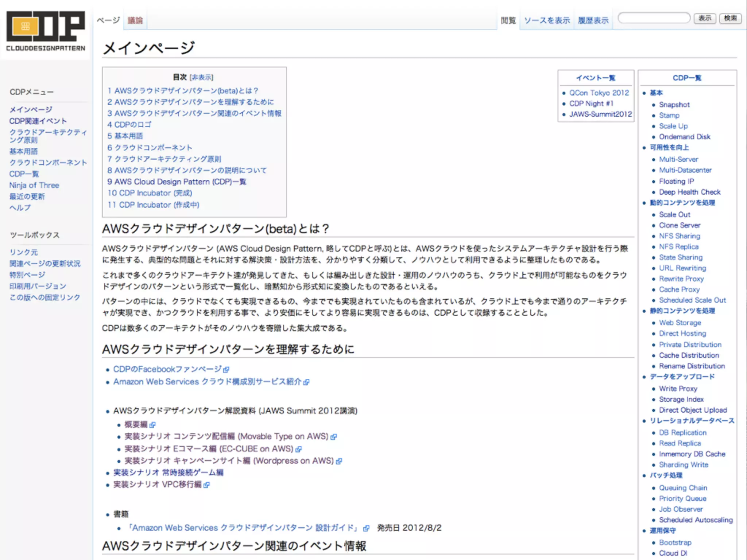Open the 議論 discussion tab
747x560 pixels.
(x=135, y=20)
